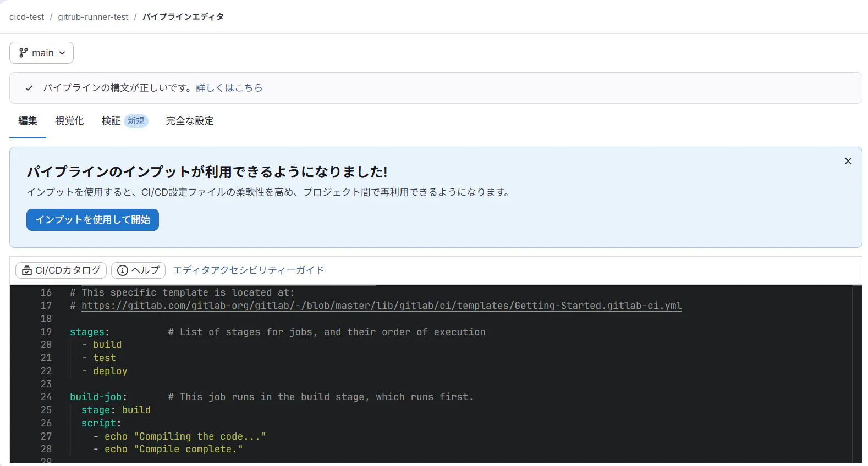Click the ヘルプ button
Image resolution: width=868 pixels, height=466 pixels.
(138, 270)
